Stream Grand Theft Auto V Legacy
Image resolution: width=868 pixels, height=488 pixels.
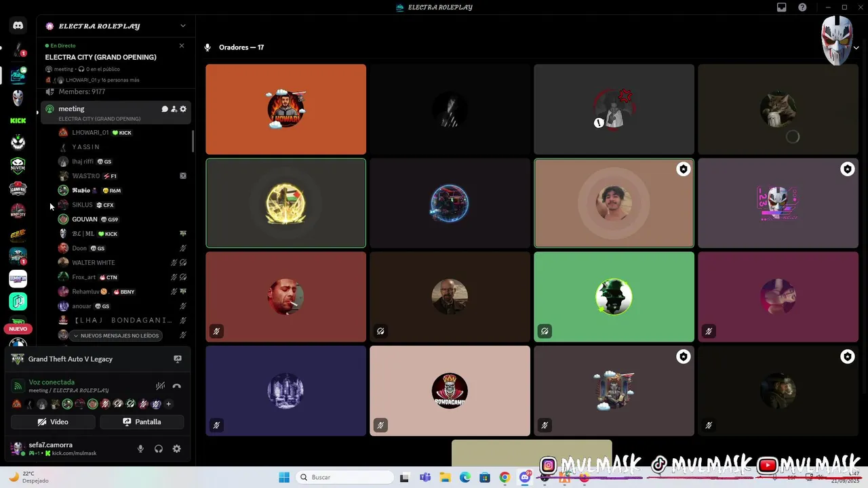[x=178, y=359]
